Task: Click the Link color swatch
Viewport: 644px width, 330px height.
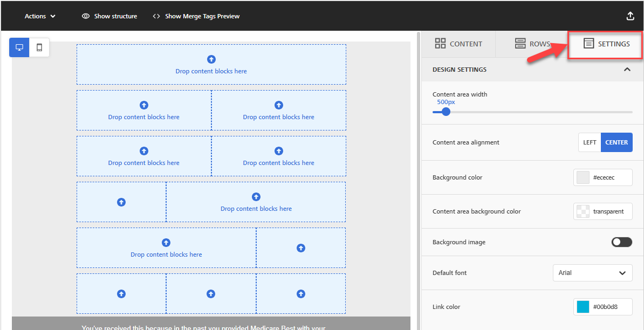Action: pos(583,306)
